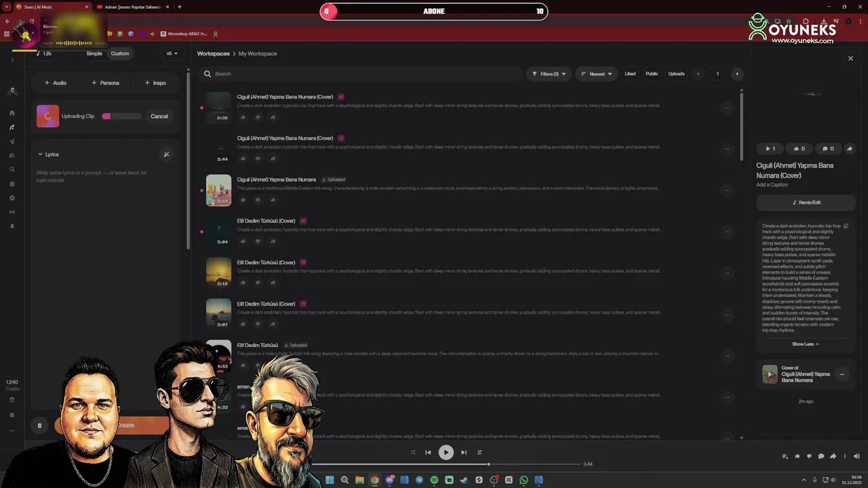Play the current track

coord(446,453)
